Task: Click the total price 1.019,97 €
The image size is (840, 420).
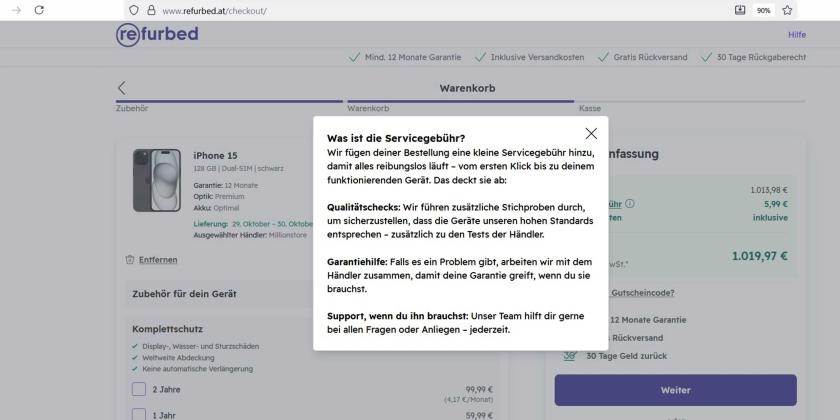Action: pos(760,256)
